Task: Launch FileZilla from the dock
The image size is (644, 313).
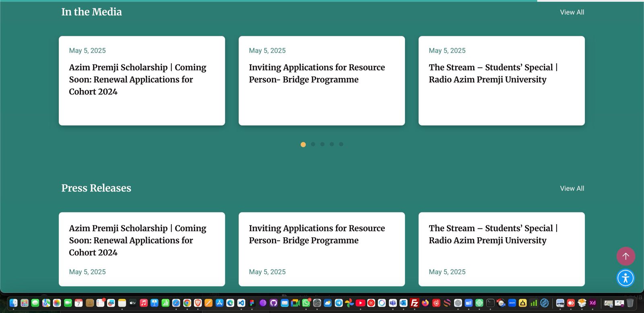Action: coord(415,303)
